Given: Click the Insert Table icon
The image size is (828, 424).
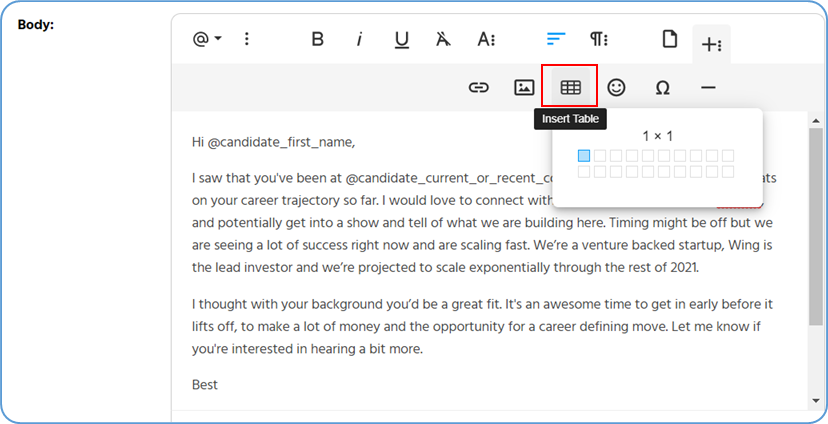Looking at the screenshot, I should point(570,88).
